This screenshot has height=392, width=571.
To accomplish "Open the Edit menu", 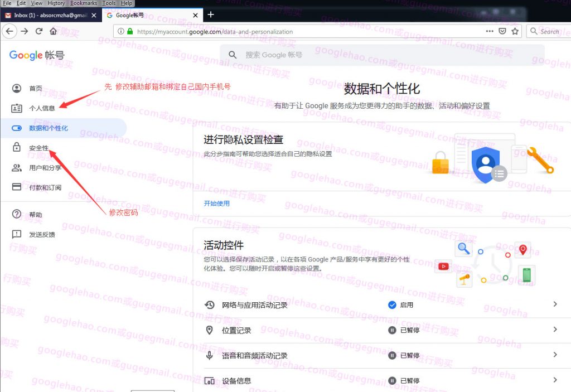I will [21, 3].
